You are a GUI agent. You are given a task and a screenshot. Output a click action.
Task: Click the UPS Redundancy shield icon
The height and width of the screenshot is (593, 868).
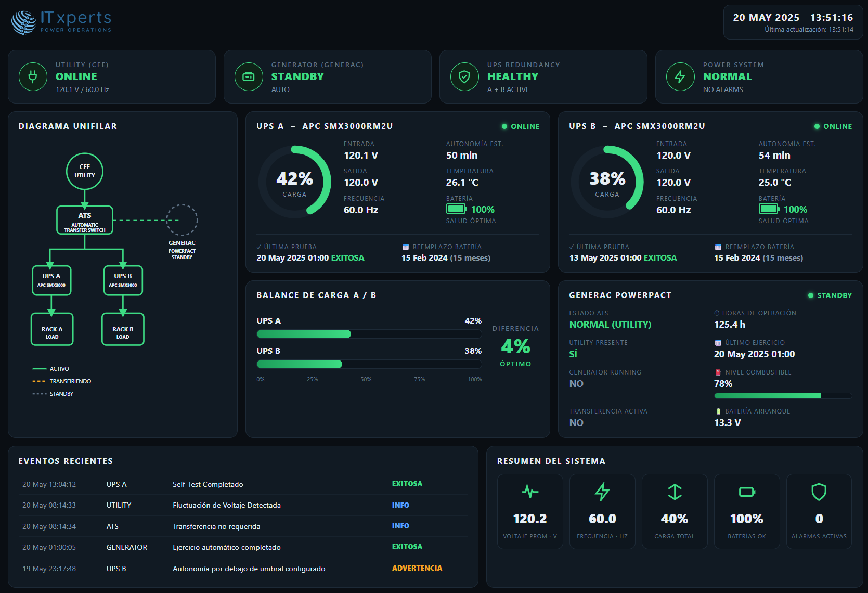(464, 77)
